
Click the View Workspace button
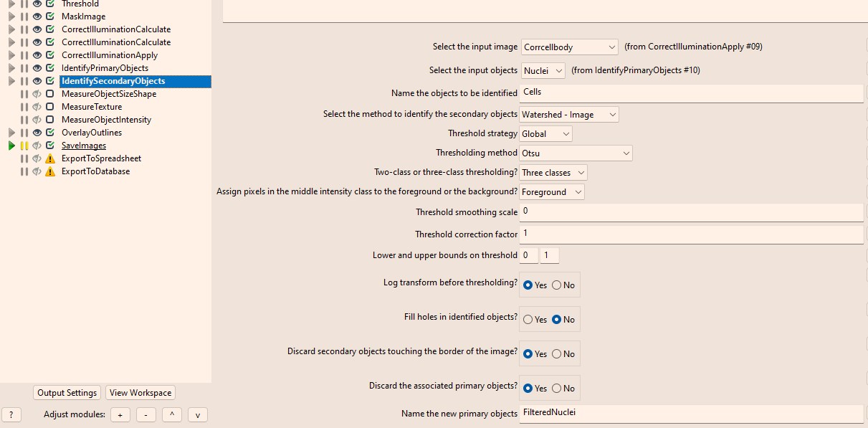(140, 392)
